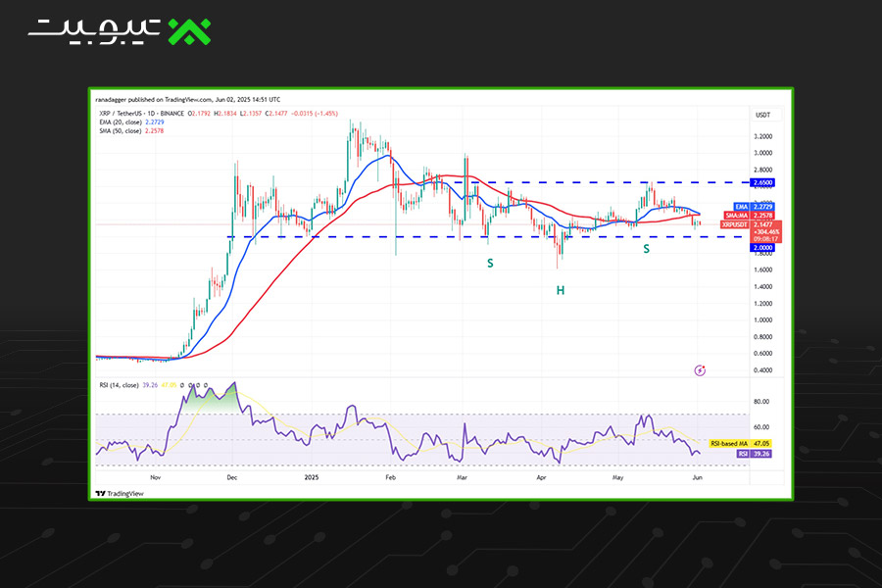Click the SMA (50, close) indicator legend
This screenshot has width=882, height=588.
(x=131, y=130)
